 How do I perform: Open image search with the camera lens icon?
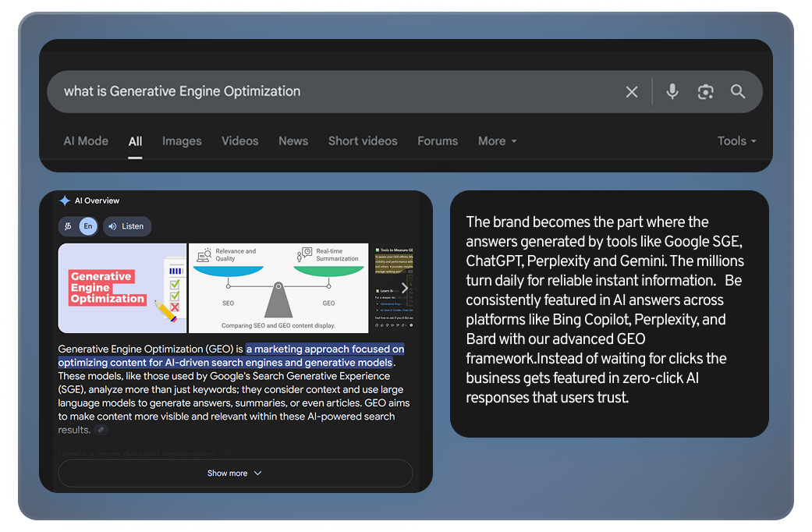(x=705, y=92)
